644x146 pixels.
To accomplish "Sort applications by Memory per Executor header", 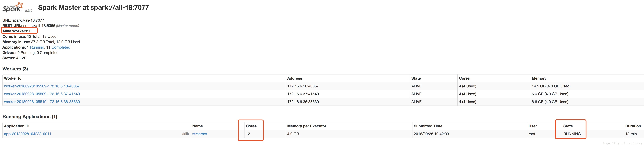I will [x=307, y=126].
